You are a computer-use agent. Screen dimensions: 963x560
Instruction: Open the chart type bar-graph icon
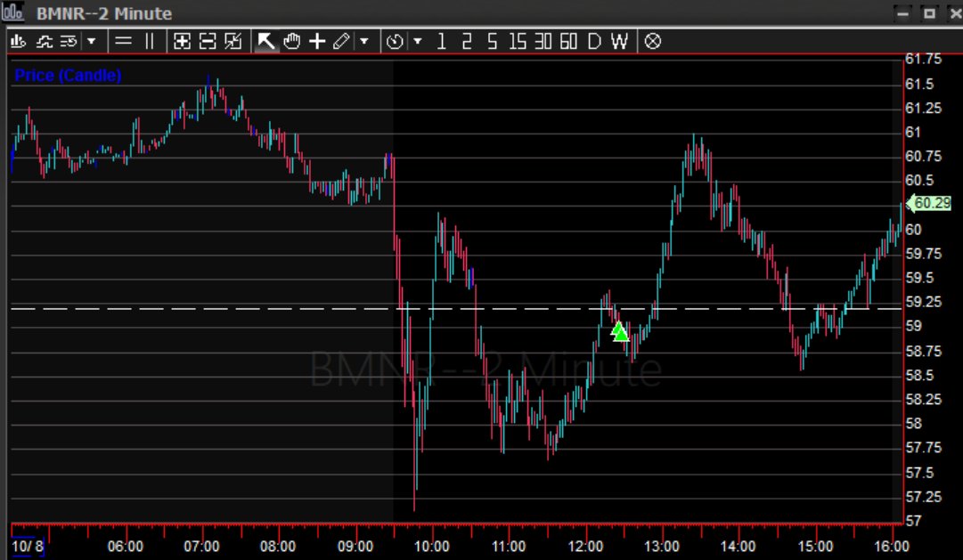pos(19,41)
